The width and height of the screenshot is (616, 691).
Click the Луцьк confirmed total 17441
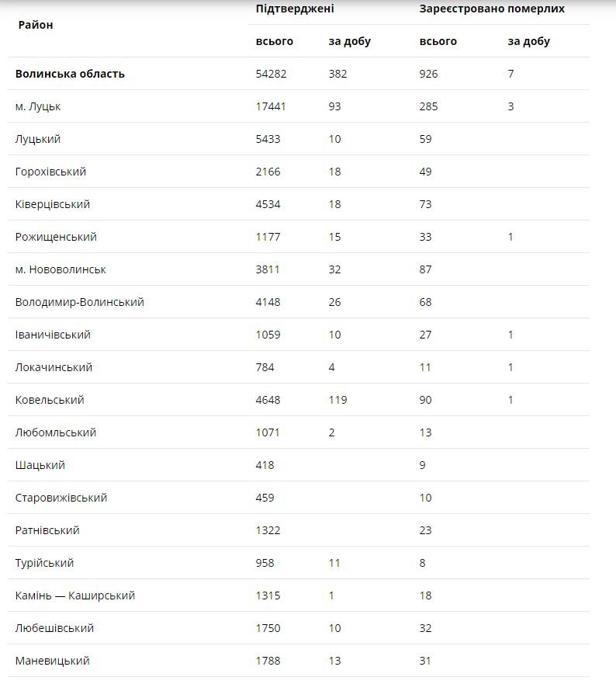point(271,106)
